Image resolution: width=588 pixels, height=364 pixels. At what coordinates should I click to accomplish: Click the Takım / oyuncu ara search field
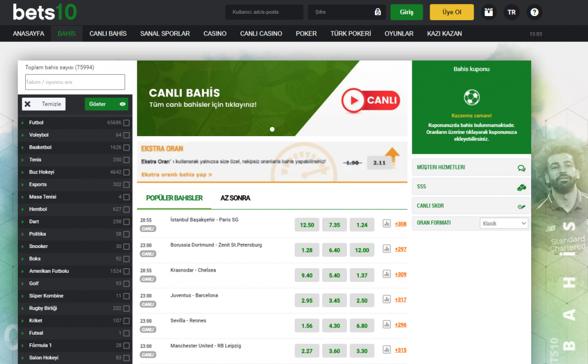(75, 82)
